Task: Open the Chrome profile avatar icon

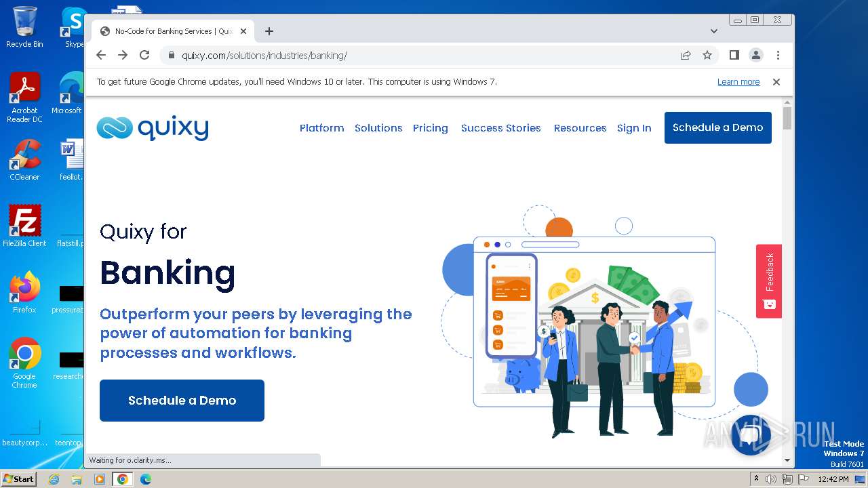Action: tap(756, 55)
